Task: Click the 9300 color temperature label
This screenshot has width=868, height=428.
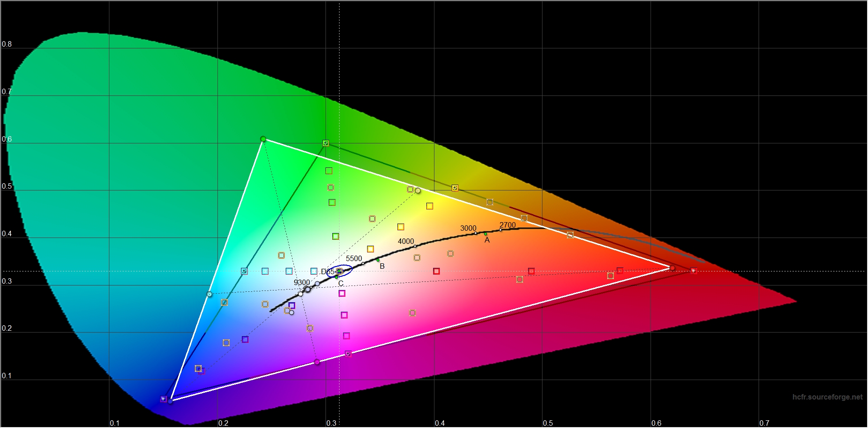Action: [302, 283]
